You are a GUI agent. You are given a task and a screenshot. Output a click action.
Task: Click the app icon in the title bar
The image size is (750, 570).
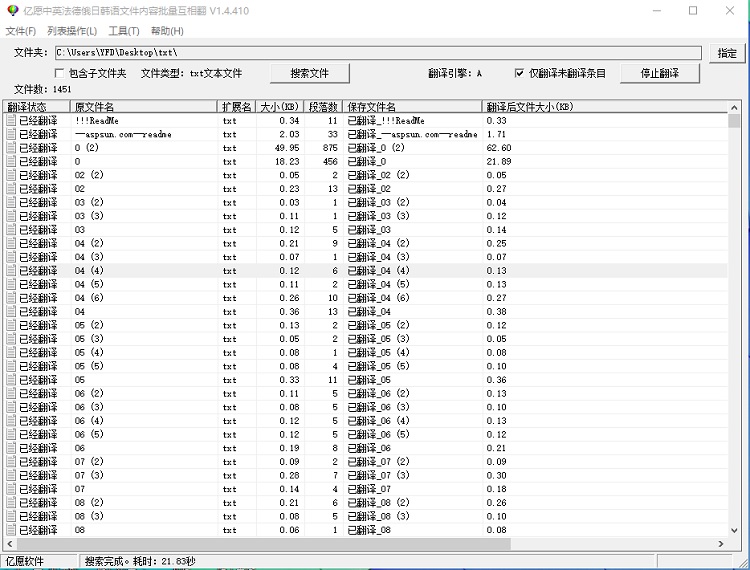click(12, 11)
